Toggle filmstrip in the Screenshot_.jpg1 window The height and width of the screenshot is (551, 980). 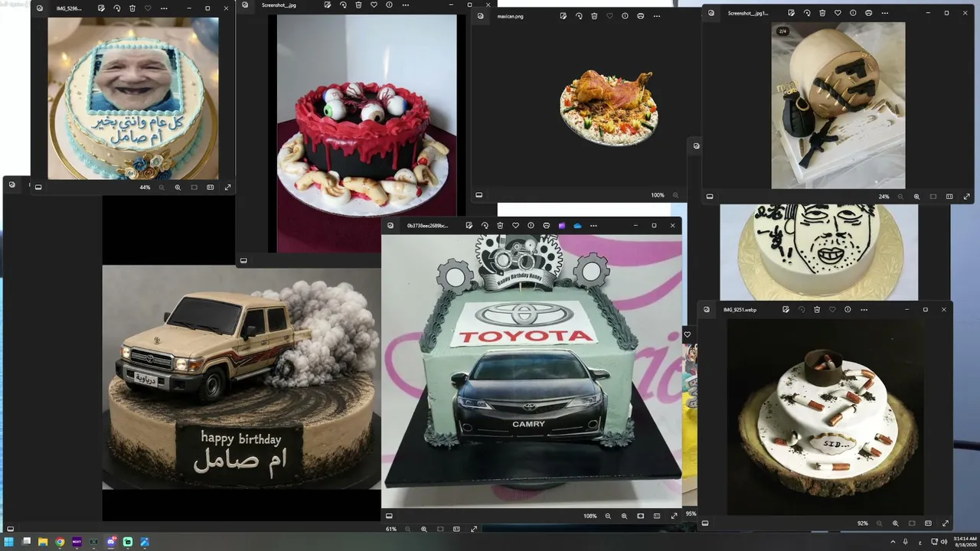tap(710, 197)
